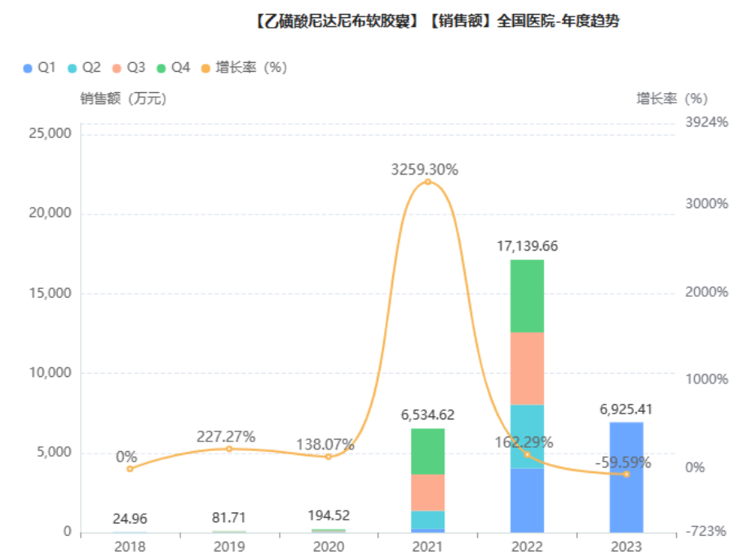Click the 1000% right axis tick

click(707, 379)
